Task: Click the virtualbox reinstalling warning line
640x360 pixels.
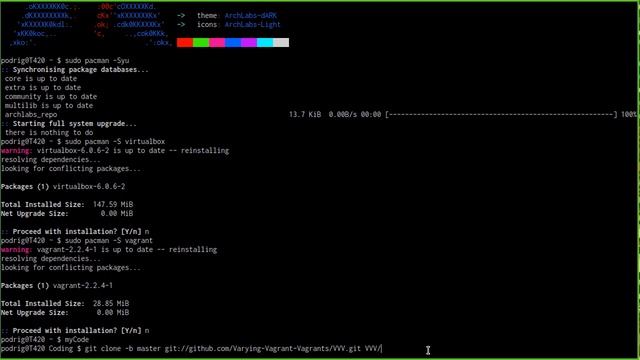Action: point(115,151)
